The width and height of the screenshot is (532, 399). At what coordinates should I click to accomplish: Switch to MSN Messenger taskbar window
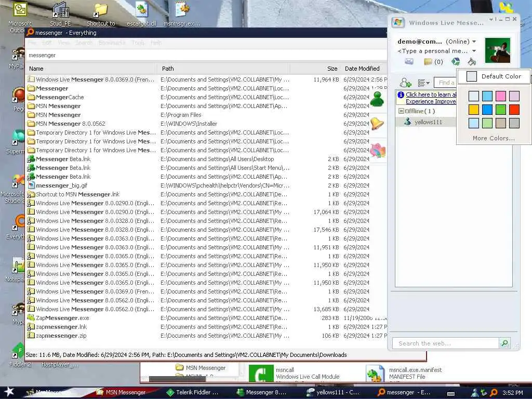121,392
